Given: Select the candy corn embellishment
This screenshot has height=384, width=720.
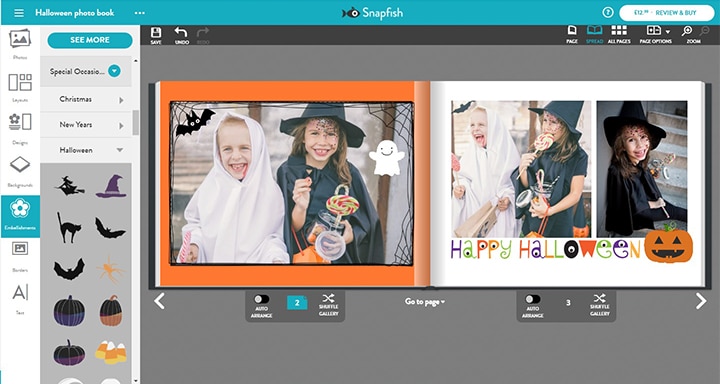Looking at the screenshot, I should pyautogui.click(x=111, y=352).
